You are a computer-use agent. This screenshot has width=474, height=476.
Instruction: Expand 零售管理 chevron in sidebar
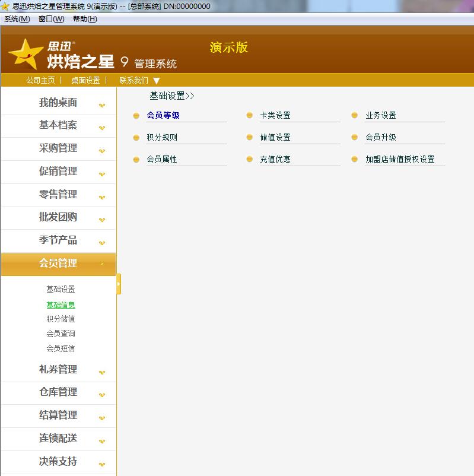(x=102, y=197)
